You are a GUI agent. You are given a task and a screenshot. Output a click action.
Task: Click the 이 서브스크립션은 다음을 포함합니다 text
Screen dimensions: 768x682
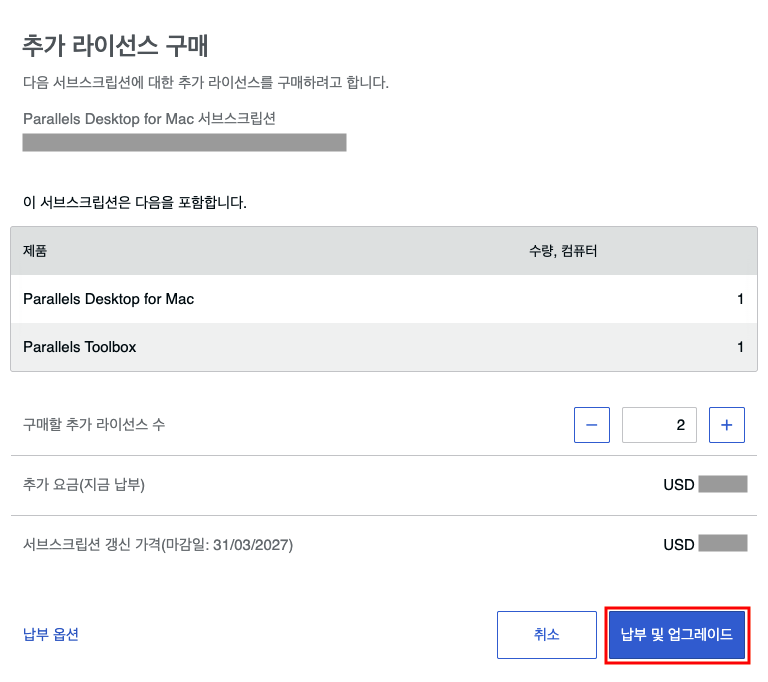135,202
